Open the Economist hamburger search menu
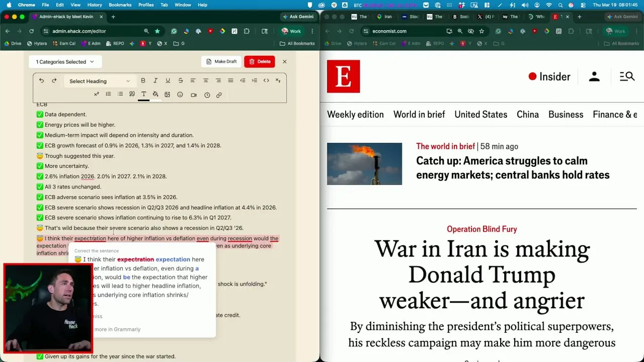 pyautogui.click(x=627, y=76)
